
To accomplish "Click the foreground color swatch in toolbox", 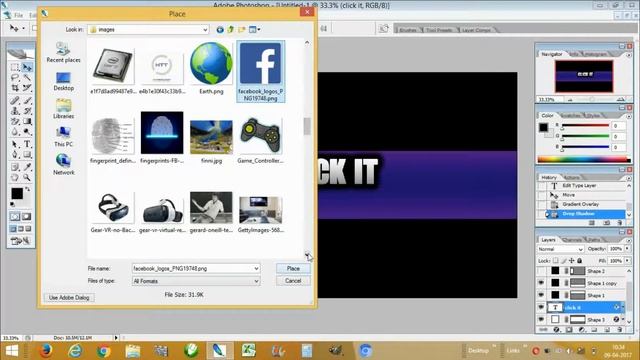I will coord(17,193).
